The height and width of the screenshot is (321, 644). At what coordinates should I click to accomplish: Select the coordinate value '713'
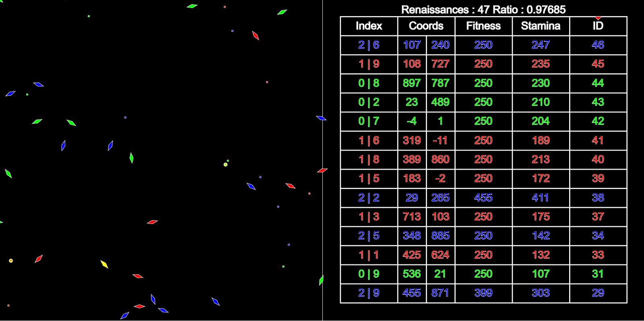pyautogui.click(x=412, y=216)
